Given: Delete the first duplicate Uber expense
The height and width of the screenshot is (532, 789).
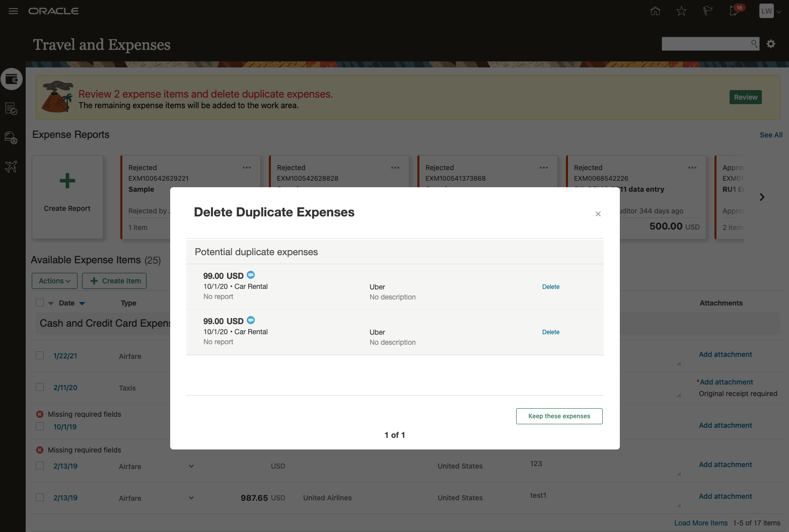Looking at the screenshot, I should [551, 287].
